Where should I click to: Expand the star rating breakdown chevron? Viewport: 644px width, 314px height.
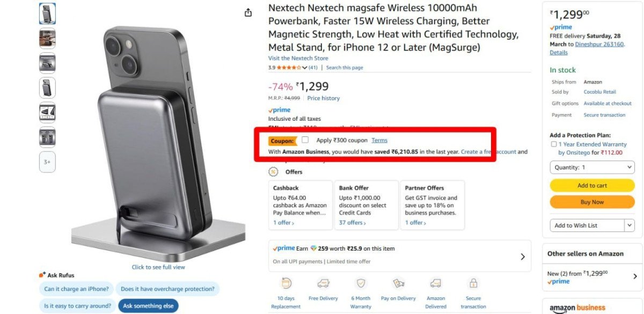[305, 68]
